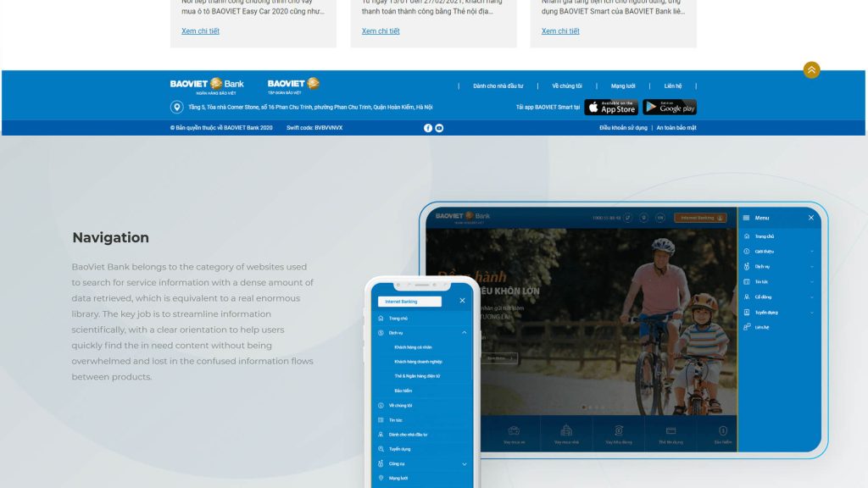This screenshot has width=868, height=488.
Task: Click Dịch vụ icon in tablet menu
Action: pyautogui.click(x=747, y=267)
